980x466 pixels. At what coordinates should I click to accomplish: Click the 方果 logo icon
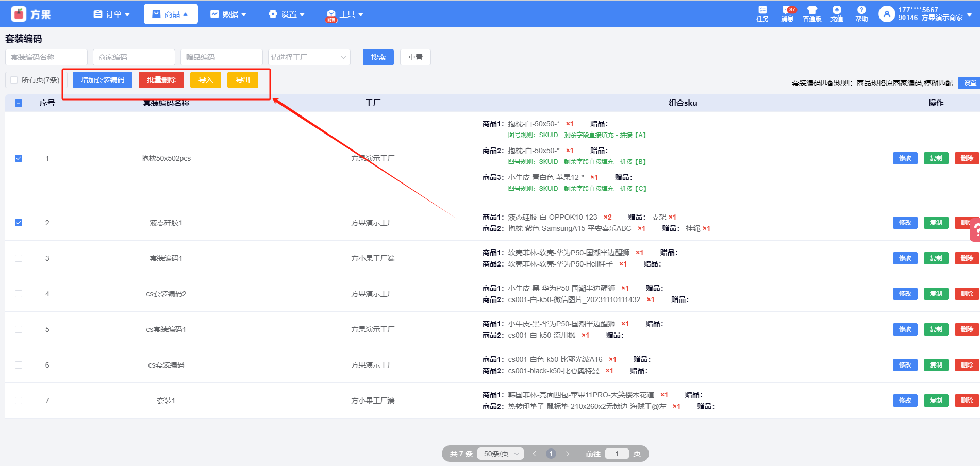pos(19,14)
